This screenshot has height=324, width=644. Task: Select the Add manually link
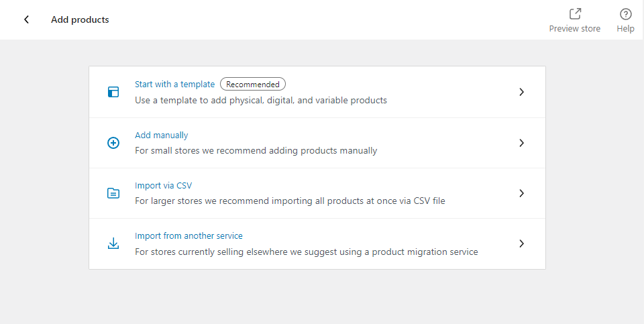162,135
